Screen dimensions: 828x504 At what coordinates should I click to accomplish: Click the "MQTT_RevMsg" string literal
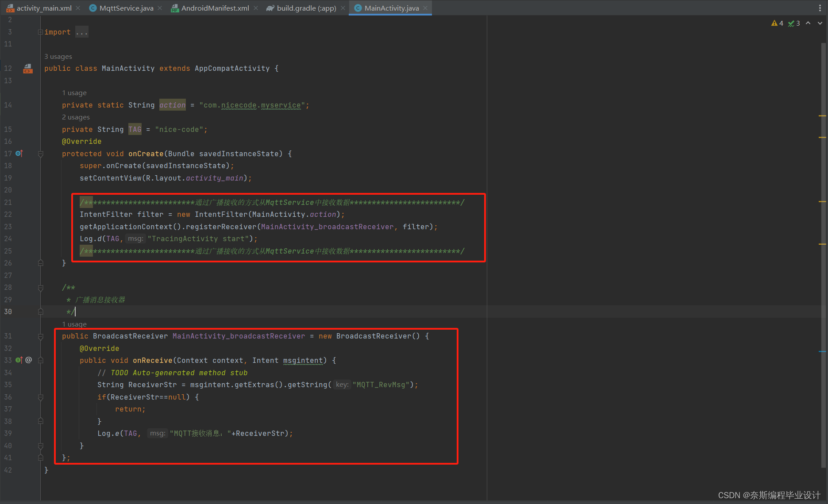pyautogui.click(x=381, y=385)
